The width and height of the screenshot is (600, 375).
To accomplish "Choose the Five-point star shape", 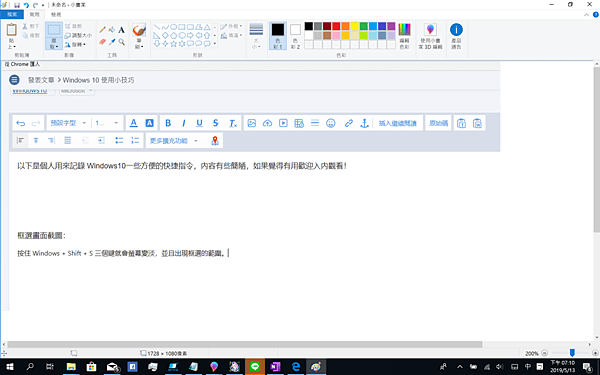I will tap(173, 44).
